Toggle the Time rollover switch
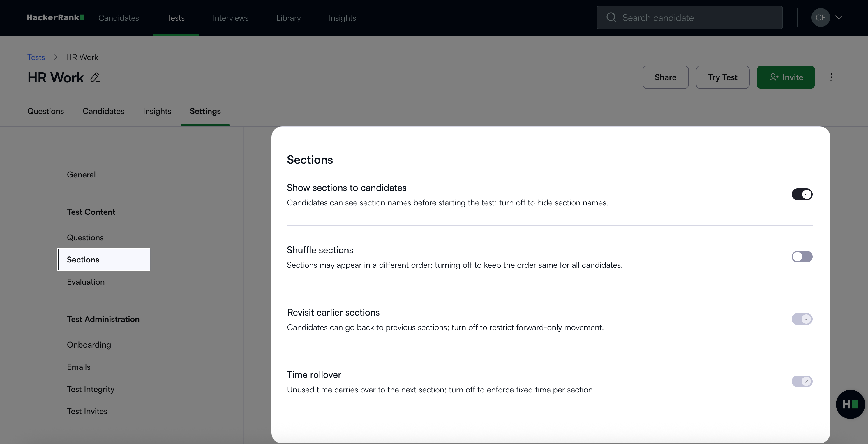 [802, 382]
